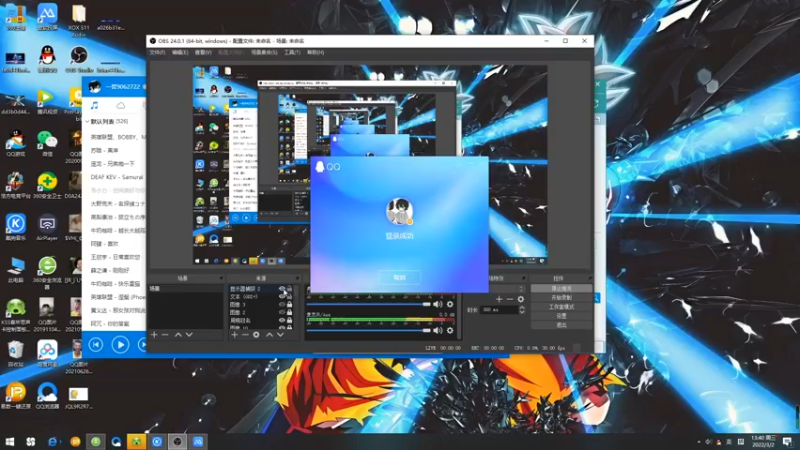Increase transition duration with up arrow
The image size is (800, 450).
pos(521,308)
